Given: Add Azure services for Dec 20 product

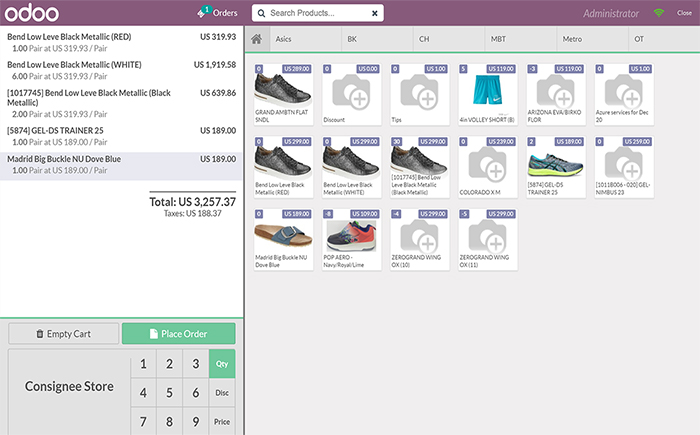Looking at the screenshot, I should click(x=624, y=94).
